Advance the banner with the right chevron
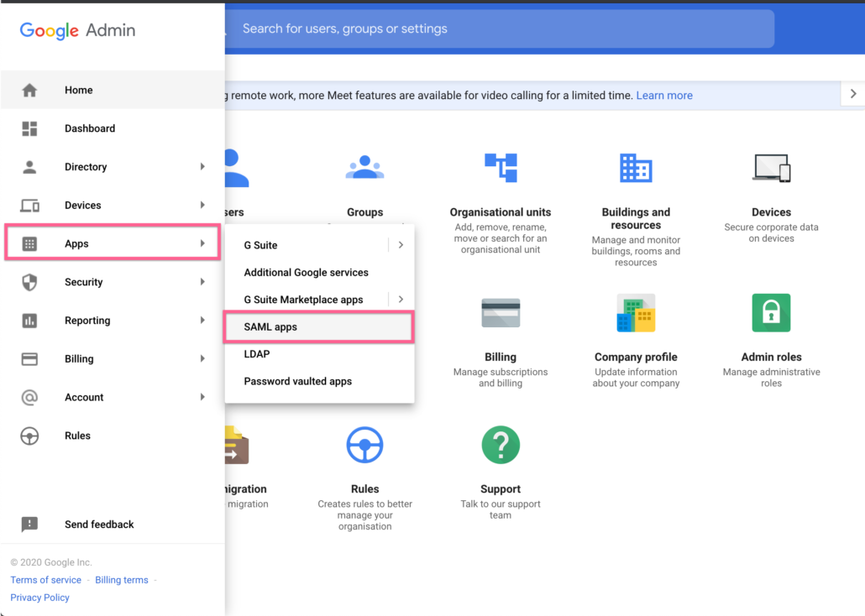Screen dimensions: 865x616 (853, 94)
